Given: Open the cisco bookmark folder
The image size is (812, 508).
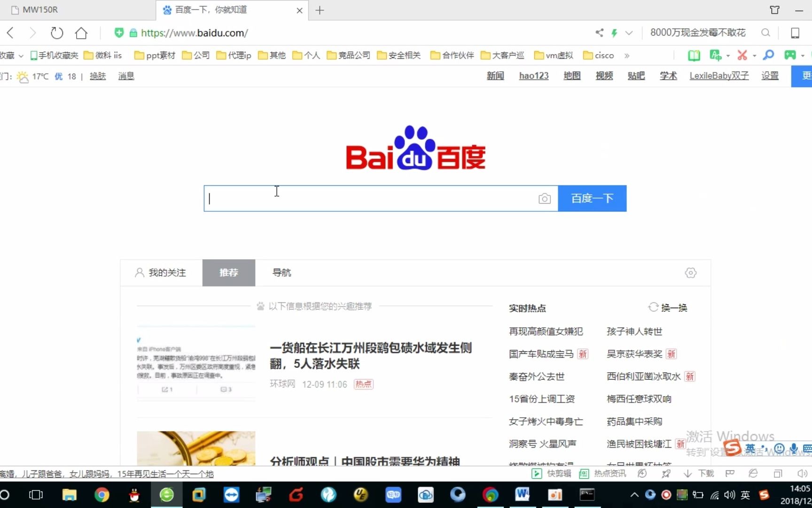Looking at the screenshot, I should tap(599, 56).
